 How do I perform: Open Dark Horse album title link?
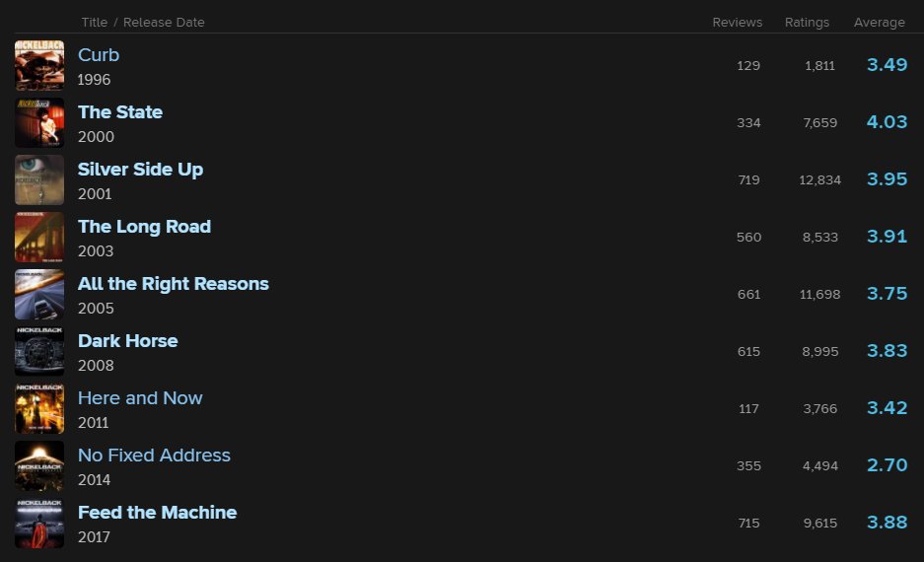coord(128,341)
